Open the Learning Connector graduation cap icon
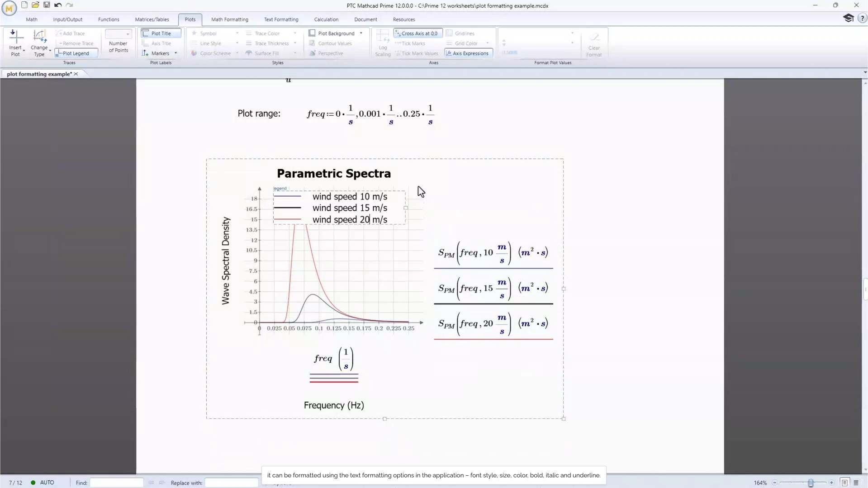The width and height of the screenshot is (868, 488). coord(848,18)
